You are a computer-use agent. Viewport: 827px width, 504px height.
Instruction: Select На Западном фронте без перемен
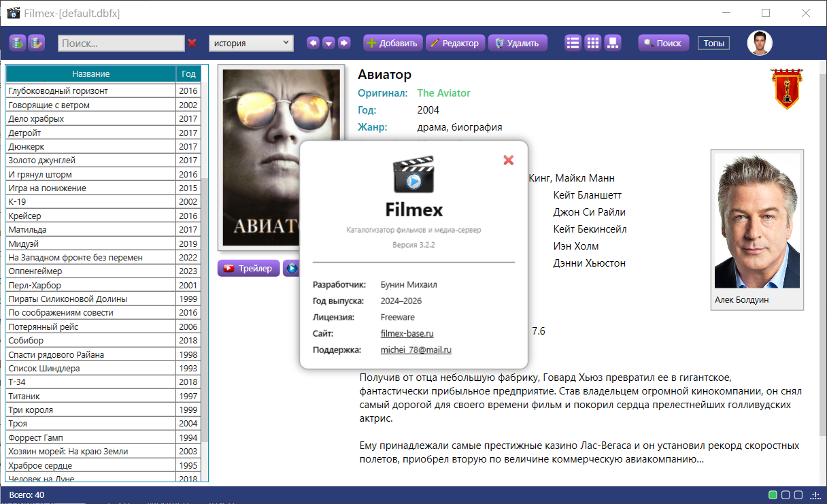click(103, 258)
